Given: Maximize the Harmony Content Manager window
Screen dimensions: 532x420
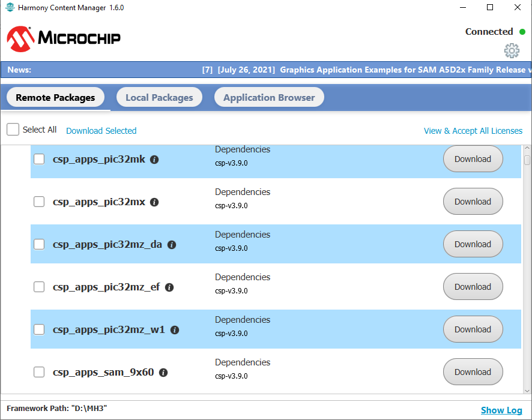Looking at the screenshot, I should point(490,7).
